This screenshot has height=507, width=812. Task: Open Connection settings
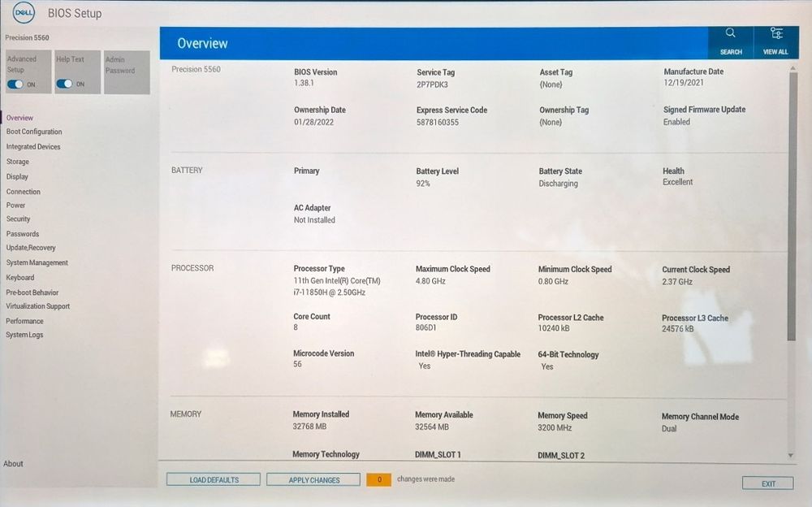(x=24, y=191)
